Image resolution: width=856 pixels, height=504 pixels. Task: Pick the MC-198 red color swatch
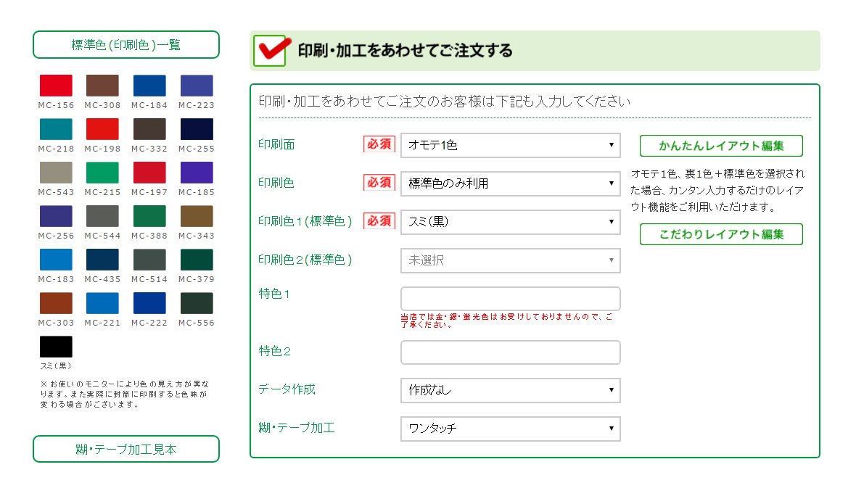pos(102,129)
